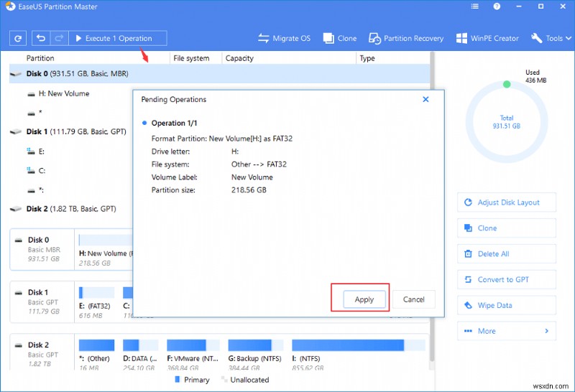Screen dimensions: 575x392
Task: Click the vertical scrollbar of disk list
Action: [x=432, y=205]
